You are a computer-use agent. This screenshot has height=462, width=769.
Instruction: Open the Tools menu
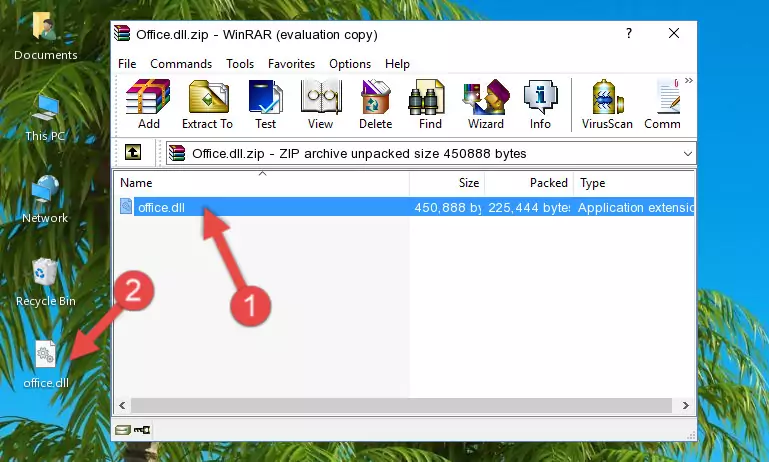(x=240, y=64)
